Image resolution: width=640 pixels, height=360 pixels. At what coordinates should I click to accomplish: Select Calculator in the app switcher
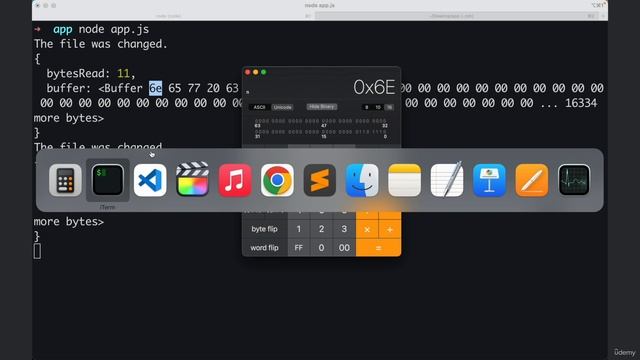(65, 180)
